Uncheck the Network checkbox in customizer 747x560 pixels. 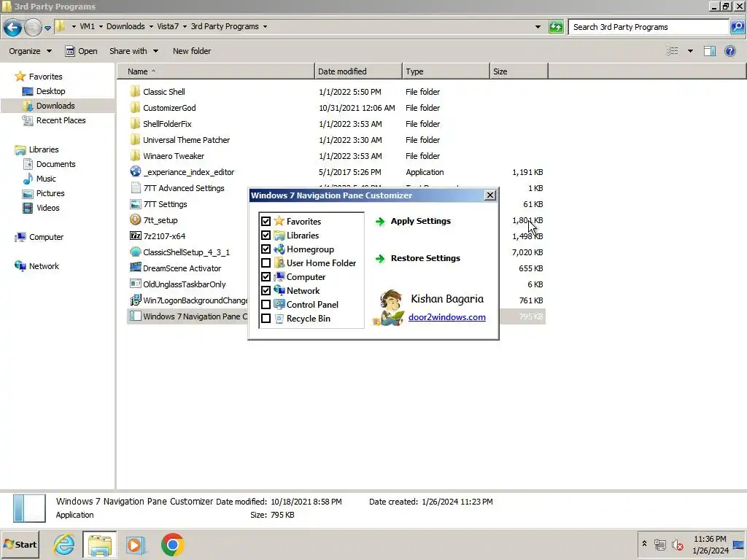point(266,290)
